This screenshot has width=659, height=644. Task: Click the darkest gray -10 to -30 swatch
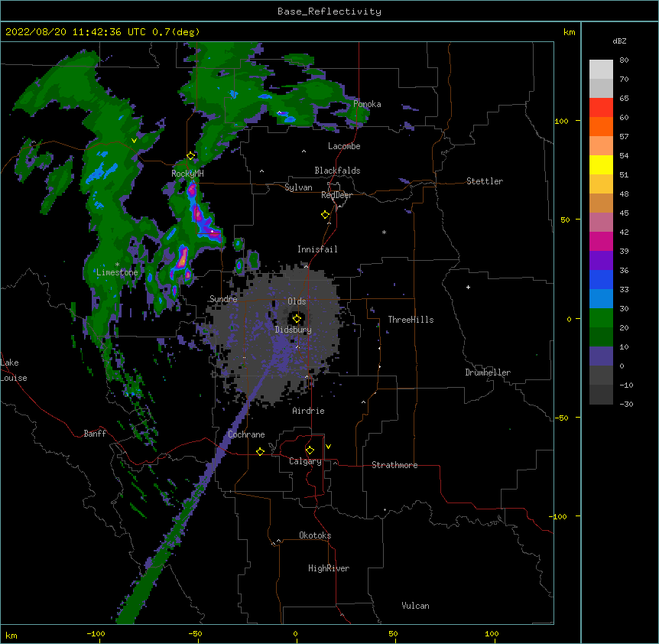coord(601,395)
